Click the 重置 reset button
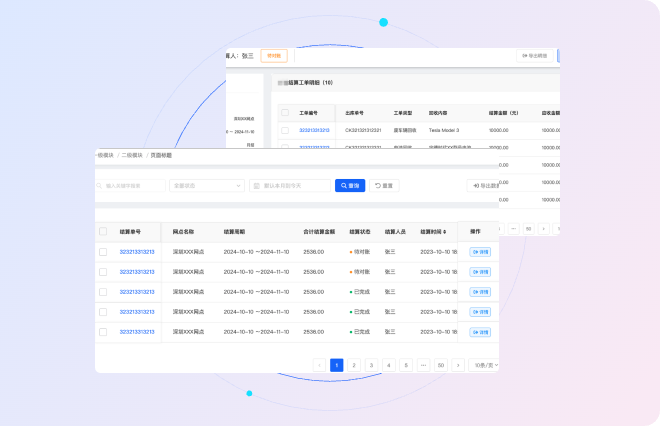This screenshot has width=660, height=426. pyautogui.click(x=384, y=185)
